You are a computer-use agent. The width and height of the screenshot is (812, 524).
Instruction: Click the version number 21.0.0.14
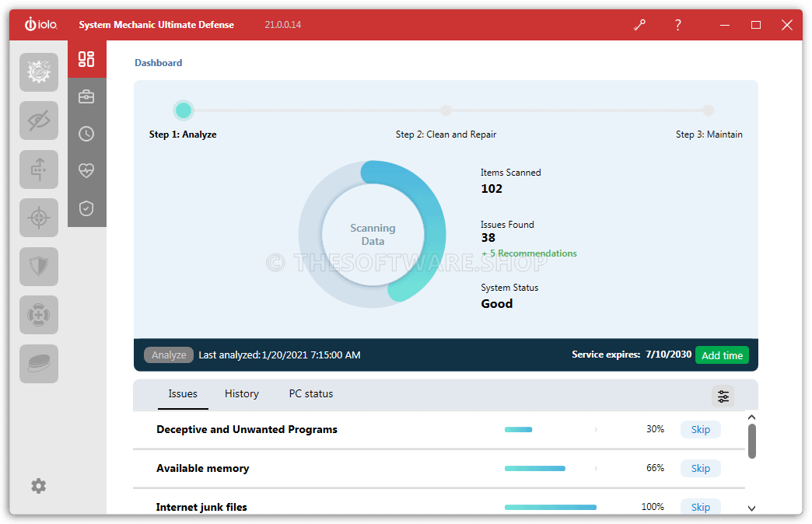tap(283, 25)
